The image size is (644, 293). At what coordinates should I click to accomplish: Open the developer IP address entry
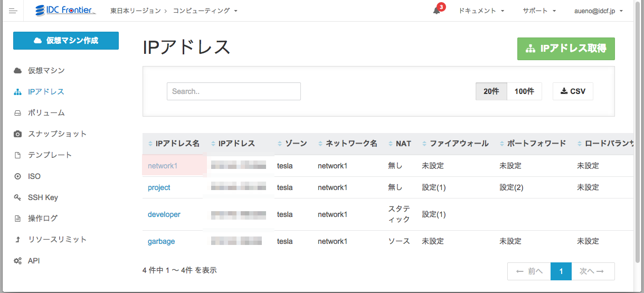[164, 214]
